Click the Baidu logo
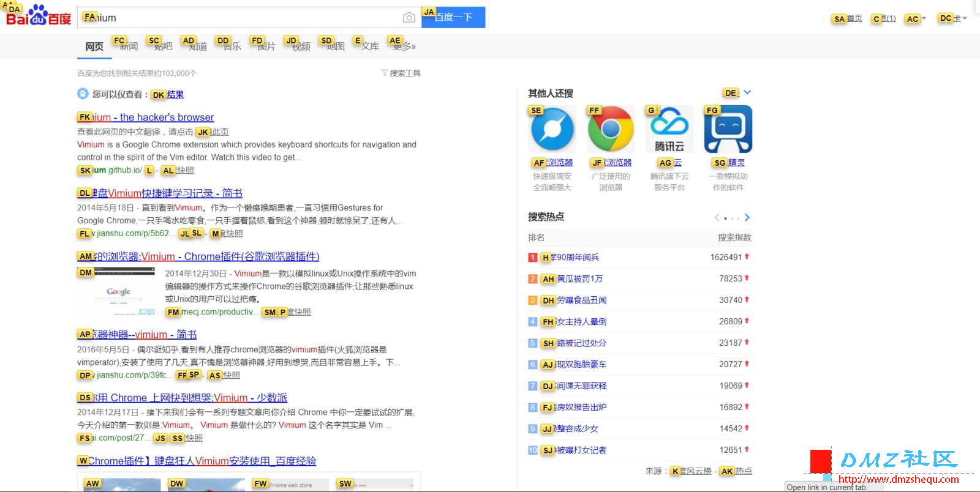 click(x=39, y=16)
